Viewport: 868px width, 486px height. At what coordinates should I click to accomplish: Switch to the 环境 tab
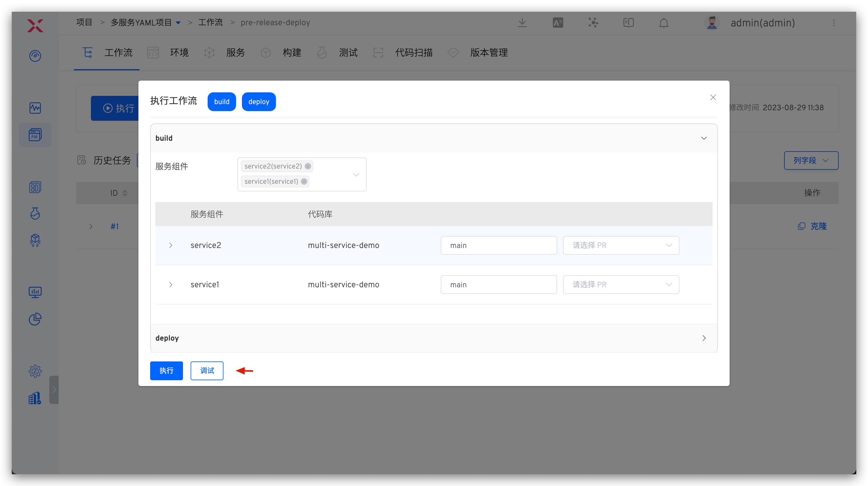click(179, 52)
